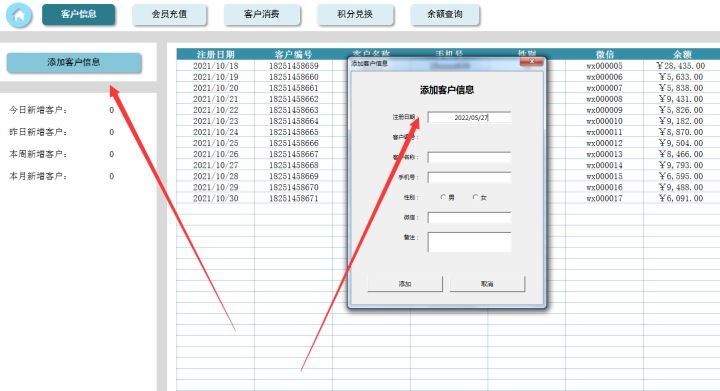720x391 pixels.
Task: Select WeChat cell wx000009
Action: pyautogui.click(x=604, y=110)
